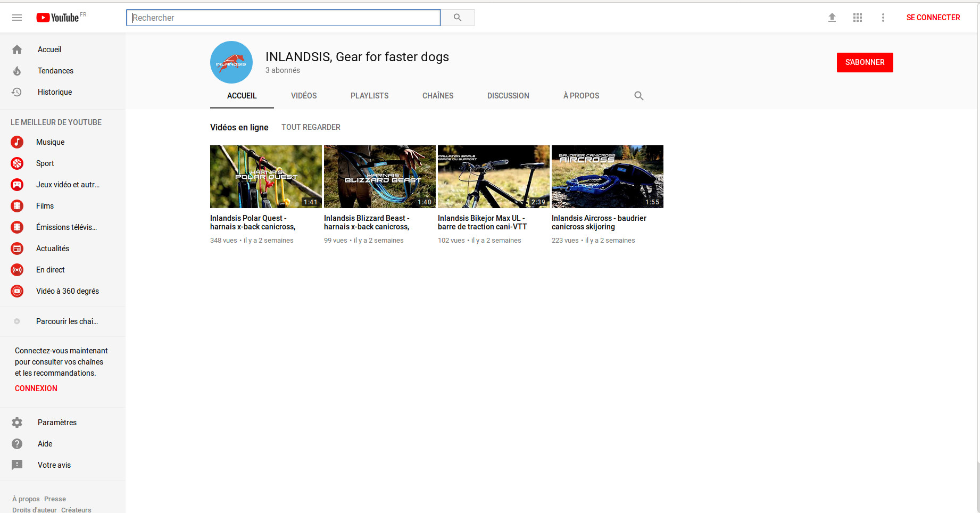Screen dimensions: 980x513
Task: Click the Votre avis feedback icon
Action: click(x=17, y=465)
